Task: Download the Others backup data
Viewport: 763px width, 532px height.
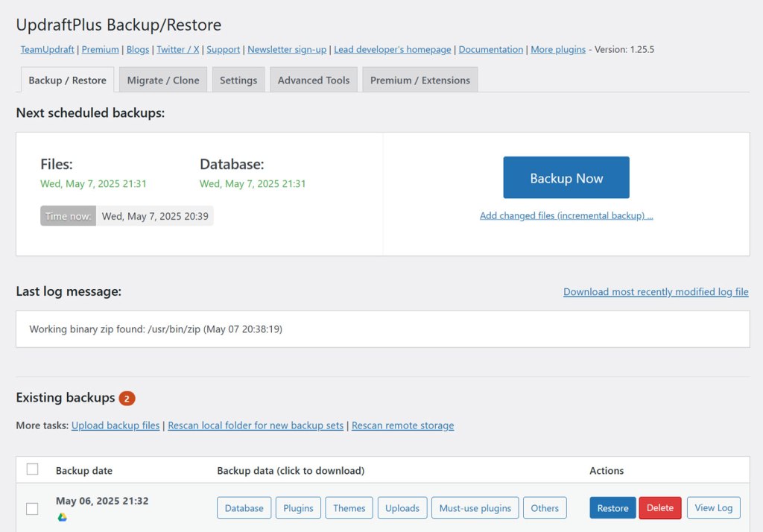Action: (x=545, y=508)
